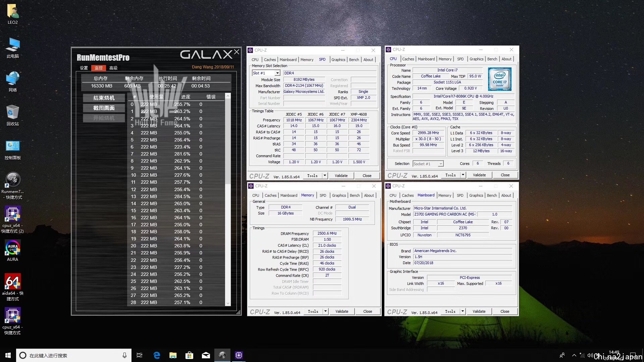Click Tools button in Memory CPU-Z window
This screenshot has width=644, height=362.
click(313, 311)
